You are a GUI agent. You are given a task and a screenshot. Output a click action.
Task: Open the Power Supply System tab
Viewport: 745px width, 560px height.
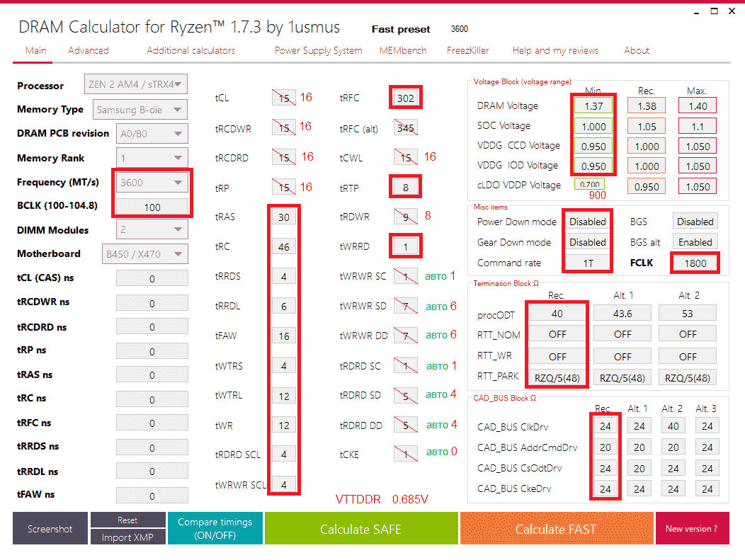pos(319,50)
